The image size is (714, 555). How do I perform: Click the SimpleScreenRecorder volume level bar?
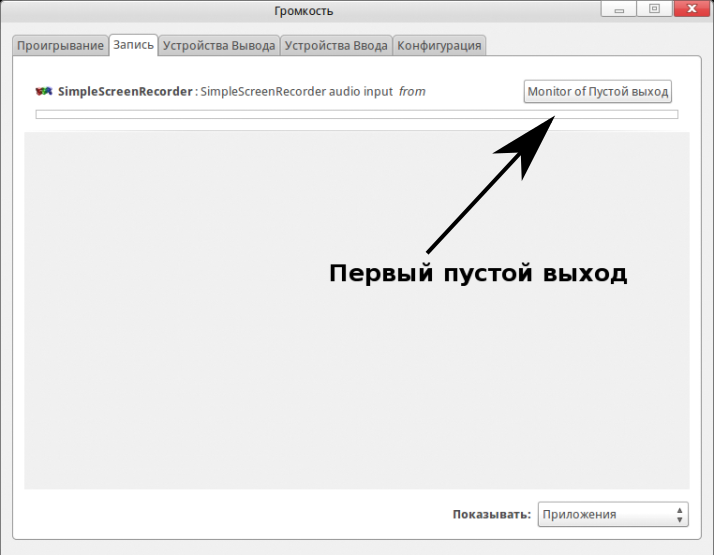357,114
